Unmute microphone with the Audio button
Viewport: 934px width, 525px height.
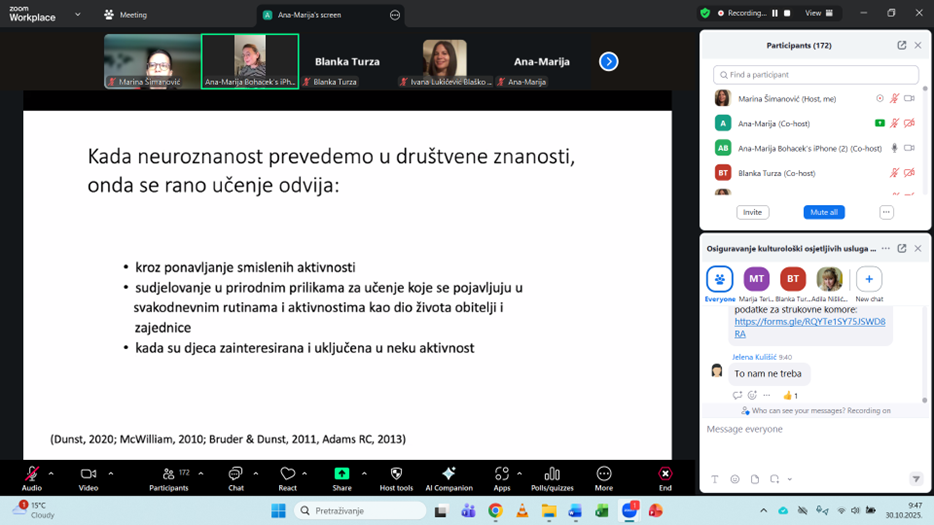[32, 474]
